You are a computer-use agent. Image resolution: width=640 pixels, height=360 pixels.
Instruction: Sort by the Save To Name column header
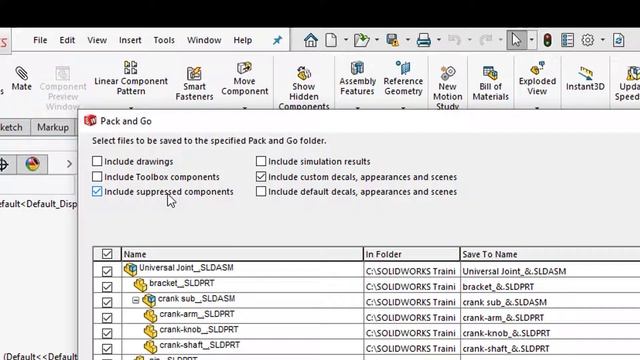[x=550, y=254]
